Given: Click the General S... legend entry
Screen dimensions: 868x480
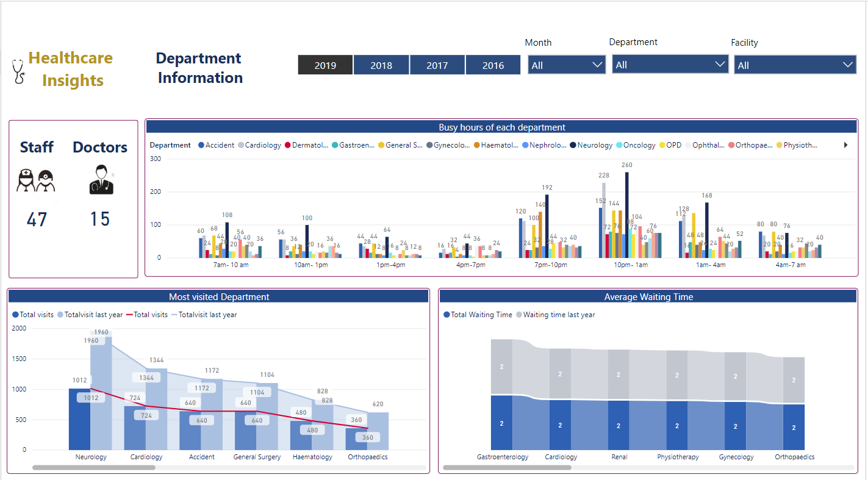Looking at the screenshot, I should click(x=401, y=145).
